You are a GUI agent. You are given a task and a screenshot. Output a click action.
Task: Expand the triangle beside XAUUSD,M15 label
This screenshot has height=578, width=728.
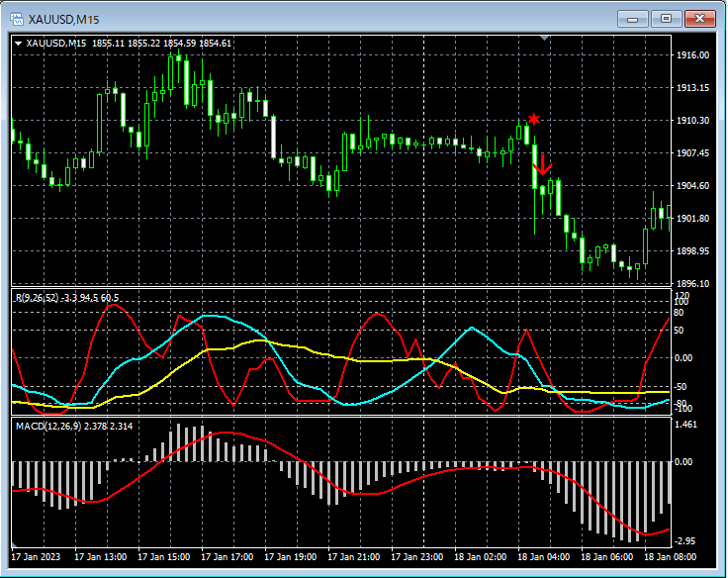(x=19, y=44)
